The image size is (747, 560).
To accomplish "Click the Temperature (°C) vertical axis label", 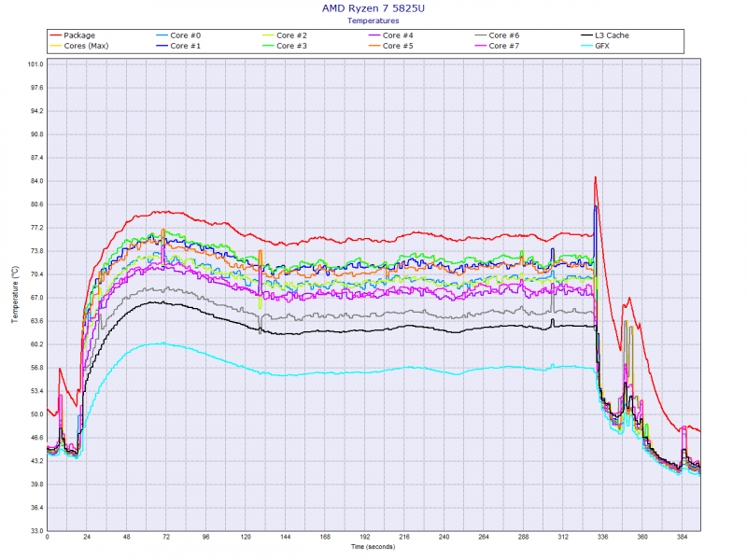I will 14,295.
